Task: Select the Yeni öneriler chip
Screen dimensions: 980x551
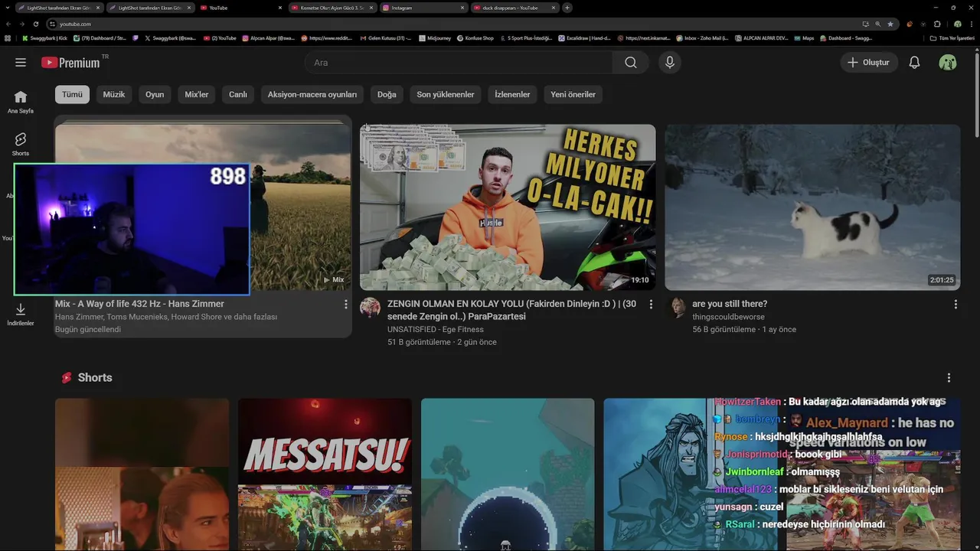Action: [573, 94]
